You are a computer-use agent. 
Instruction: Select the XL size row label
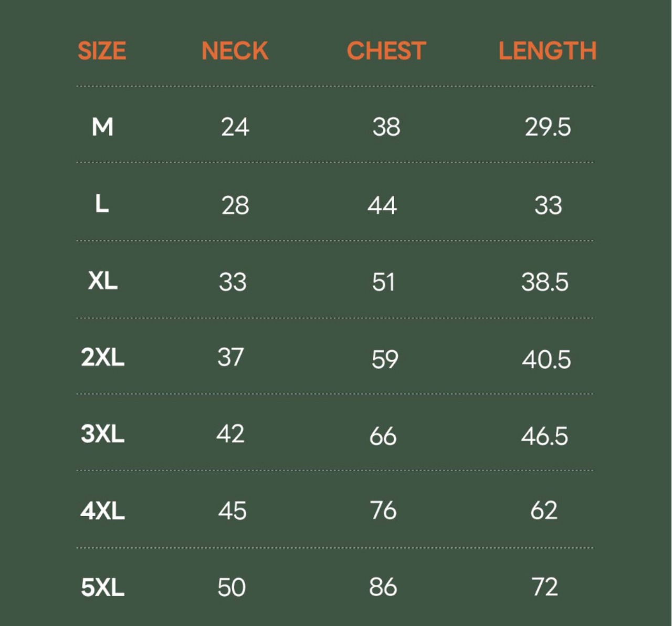[103, 280]
